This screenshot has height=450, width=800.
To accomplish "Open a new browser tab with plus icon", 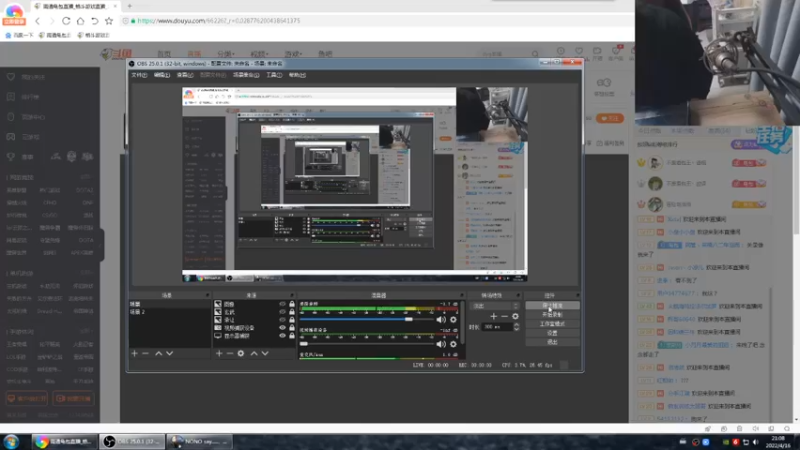I will [130, 6].
